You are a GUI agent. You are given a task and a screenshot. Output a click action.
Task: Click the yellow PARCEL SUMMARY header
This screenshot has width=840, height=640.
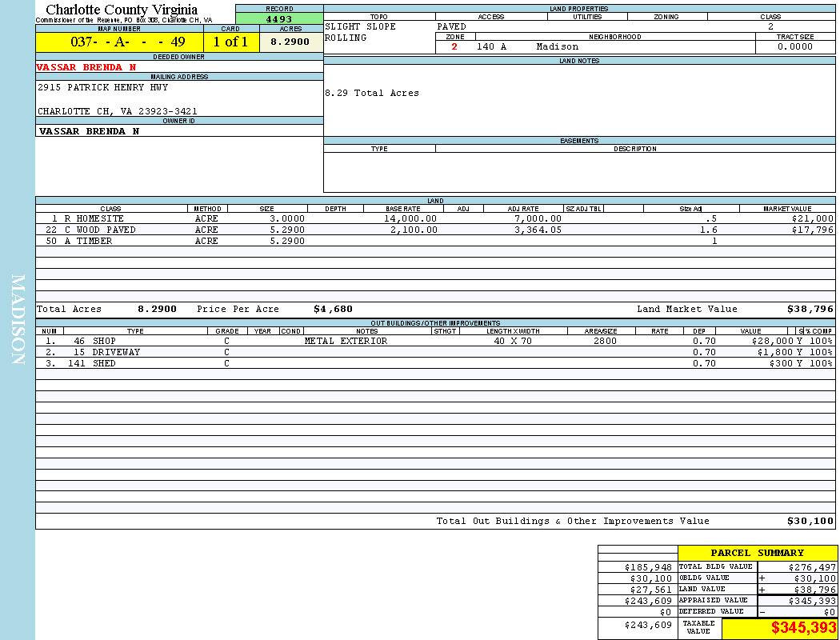[757, 553]
